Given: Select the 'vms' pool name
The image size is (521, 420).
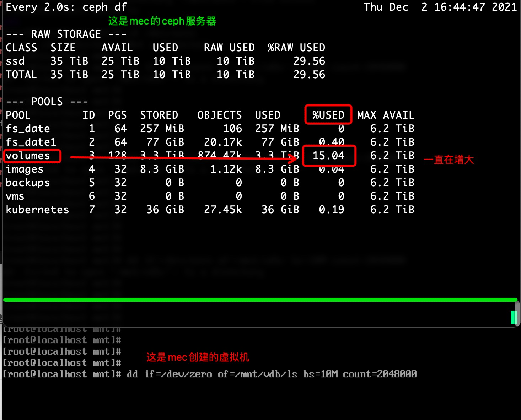Looking at the screenshot, I should point(15,196).
